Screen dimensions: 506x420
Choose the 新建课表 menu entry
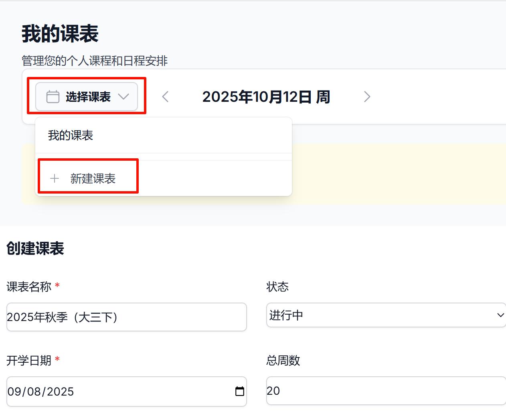93,178
